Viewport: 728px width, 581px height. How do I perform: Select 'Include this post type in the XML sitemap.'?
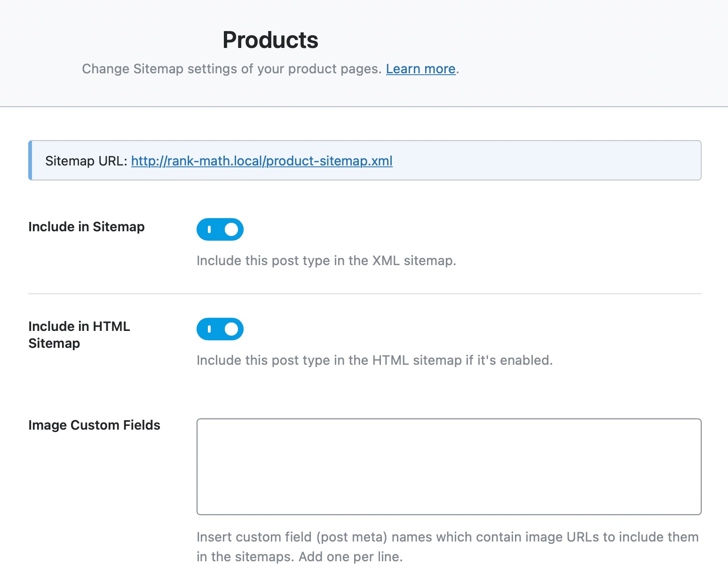326,260
